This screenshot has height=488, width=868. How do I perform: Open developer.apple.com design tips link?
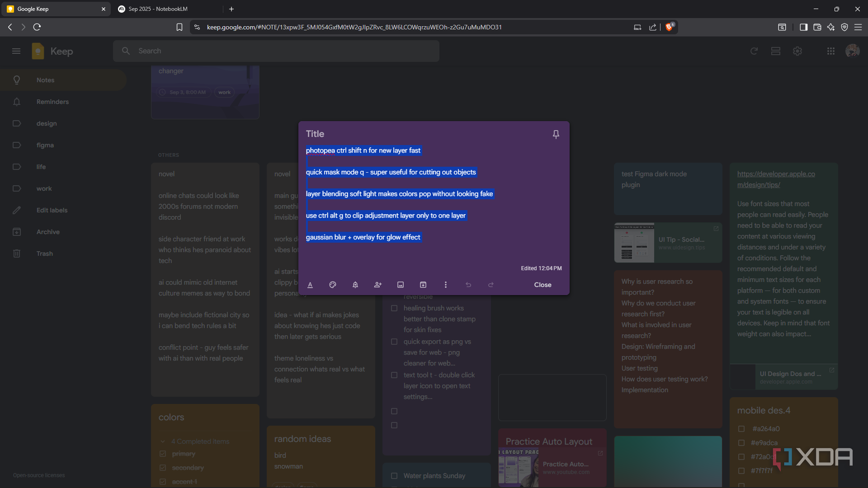[776, 179]
